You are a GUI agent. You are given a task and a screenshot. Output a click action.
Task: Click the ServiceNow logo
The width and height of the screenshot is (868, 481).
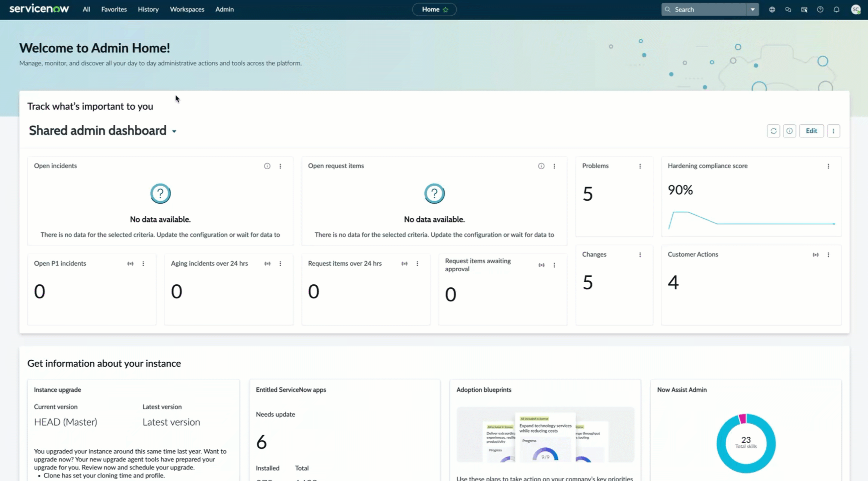[x=39, y=9]
